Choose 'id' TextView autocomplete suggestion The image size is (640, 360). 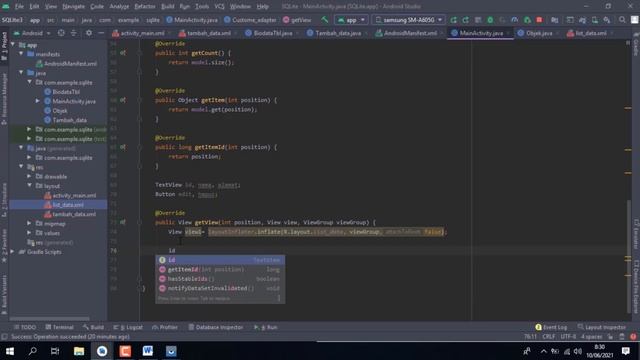tap(220, 260)
